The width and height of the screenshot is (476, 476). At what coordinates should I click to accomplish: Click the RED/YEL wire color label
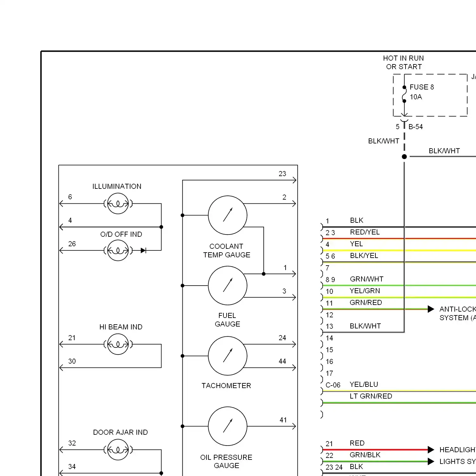[365, 232]
